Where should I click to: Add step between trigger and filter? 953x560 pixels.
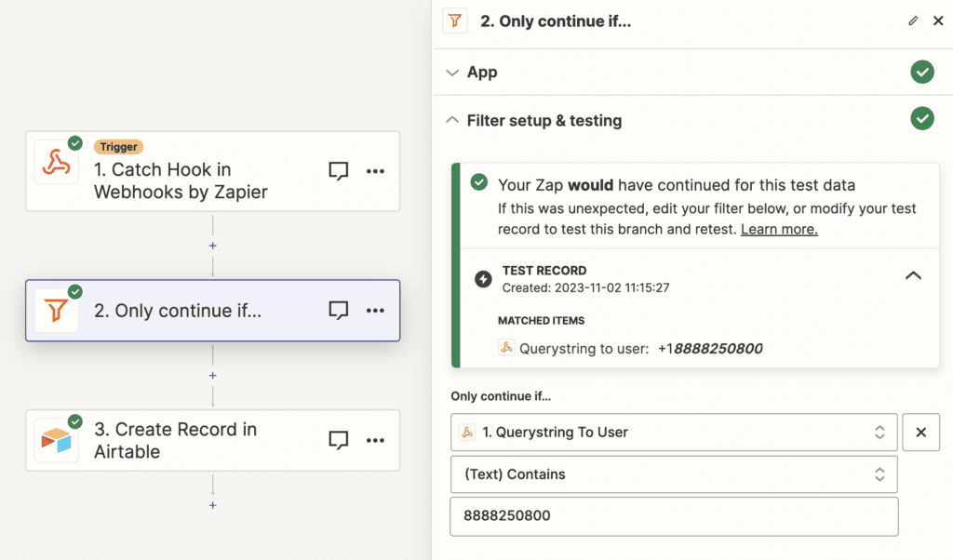pyautogui.click(x=213, y=246)
